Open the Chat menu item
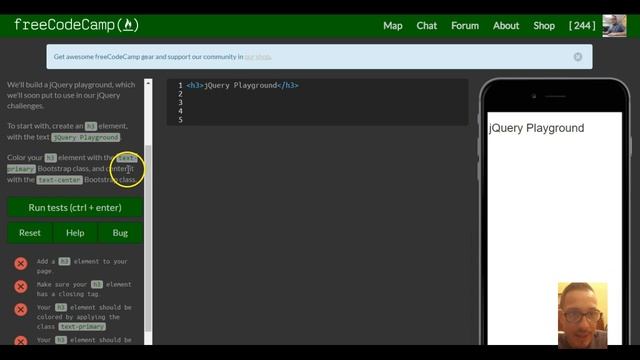The image size is (640, 360). (x=427, y=26)
